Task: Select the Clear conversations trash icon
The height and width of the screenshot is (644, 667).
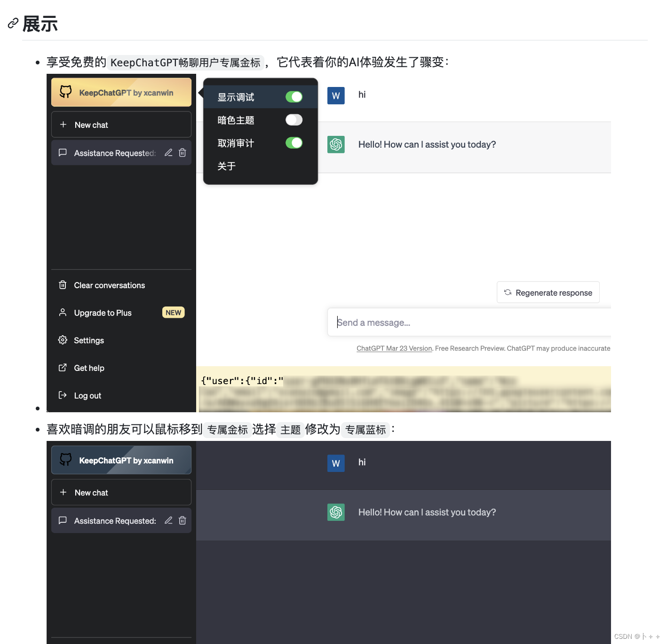Action: point(63,285)
